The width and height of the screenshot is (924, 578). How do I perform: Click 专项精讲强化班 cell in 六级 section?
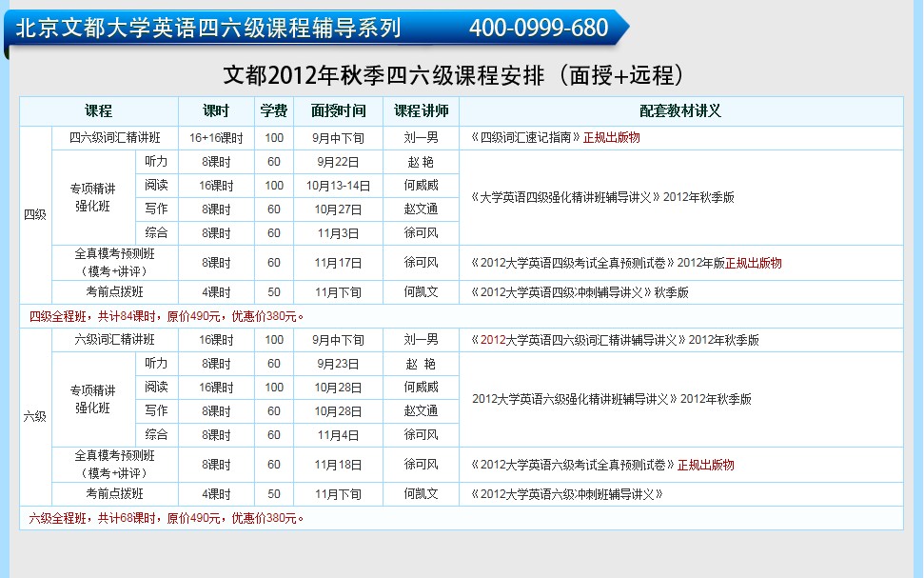point(93,399)
